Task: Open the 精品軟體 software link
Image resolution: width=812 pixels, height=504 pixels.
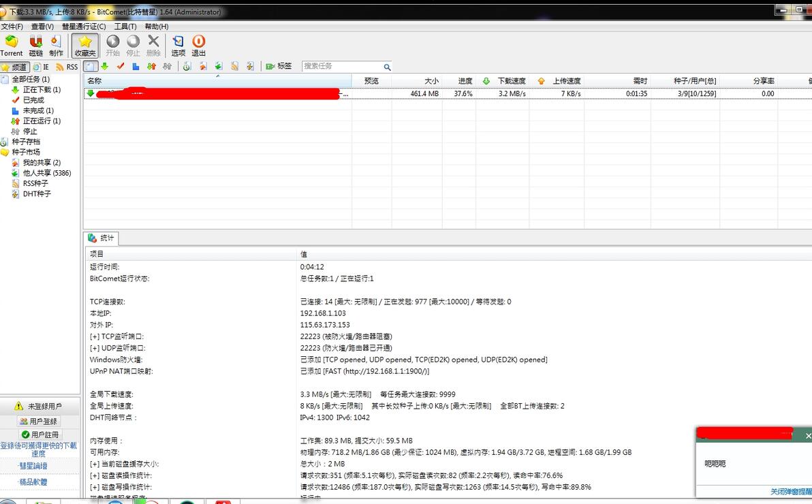Action: click(33, 482)
